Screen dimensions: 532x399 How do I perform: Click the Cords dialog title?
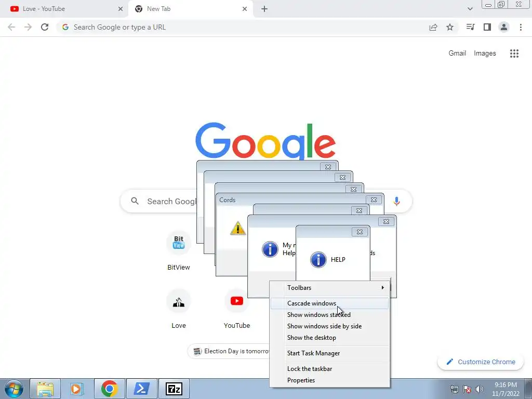pos(228,200)
